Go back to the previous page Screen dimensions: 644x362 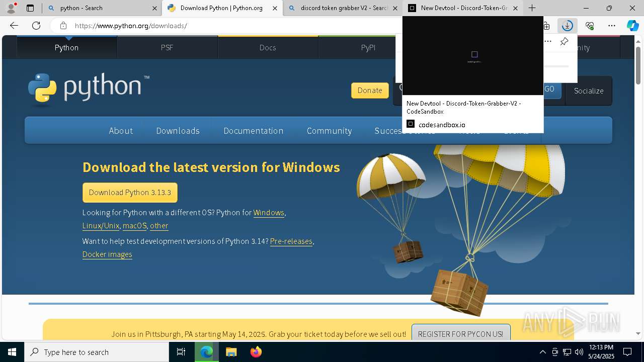[x=14, y=26]
